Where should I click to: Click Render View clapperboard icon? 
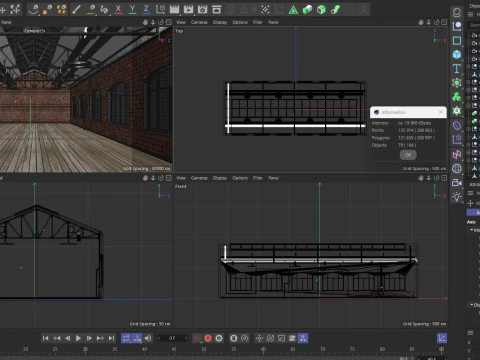pos(174,9)
